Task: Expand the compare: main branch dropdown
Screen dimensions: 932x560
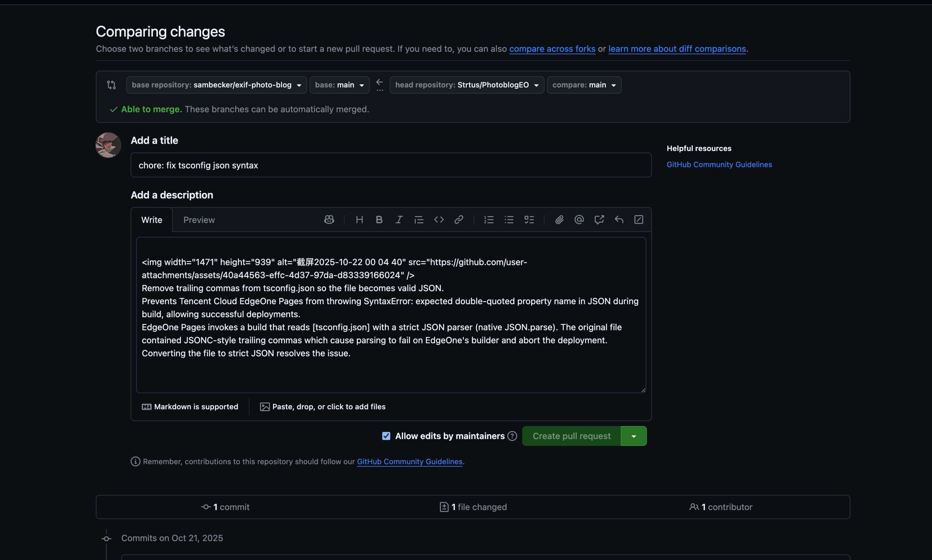Action: click(x=584, y=85)
